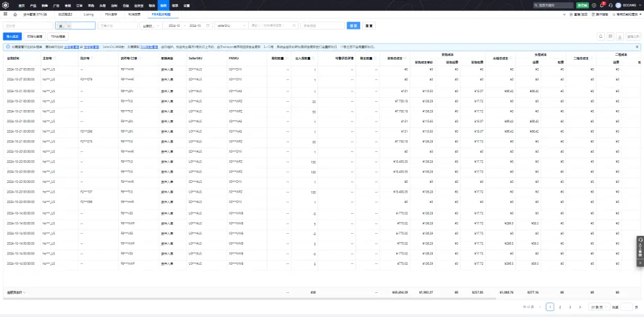Click the play-video icon in the tab bar

[571, 14]
